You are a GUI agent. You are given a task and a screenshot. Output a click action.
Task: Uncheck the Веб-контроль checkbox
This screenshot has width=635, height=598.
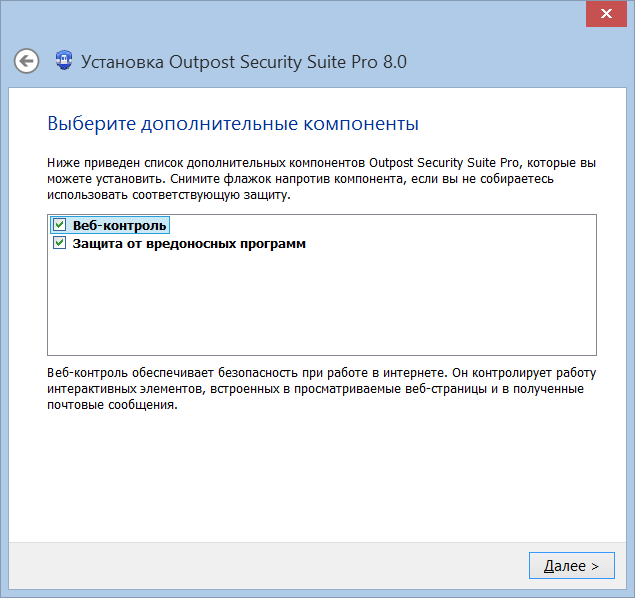tap(60, 225)
